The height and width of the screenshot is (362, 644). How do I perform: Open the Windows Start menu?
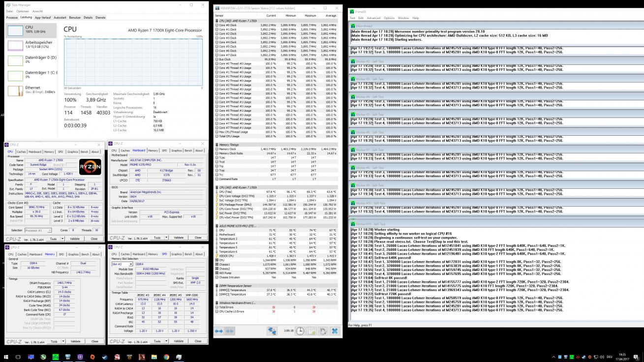6,357
